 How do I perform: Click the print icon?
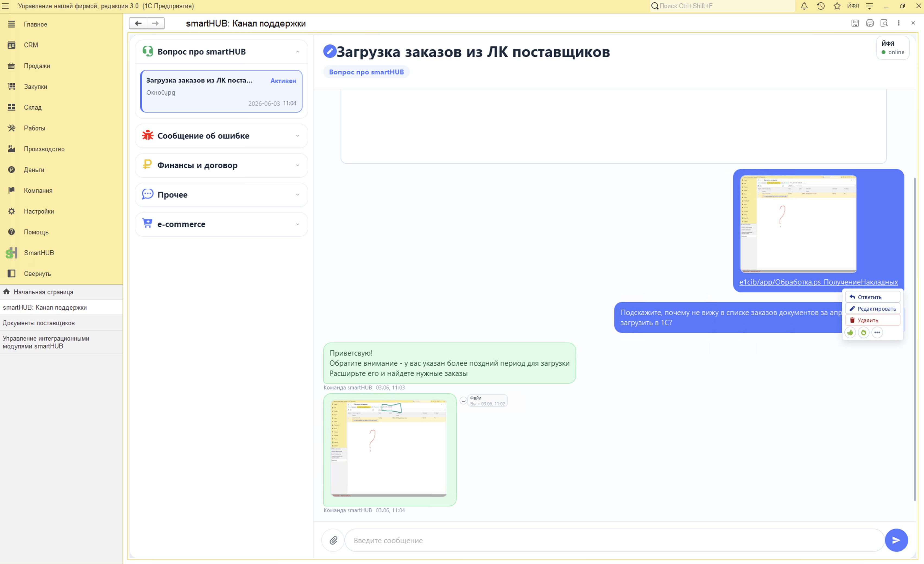870,23
